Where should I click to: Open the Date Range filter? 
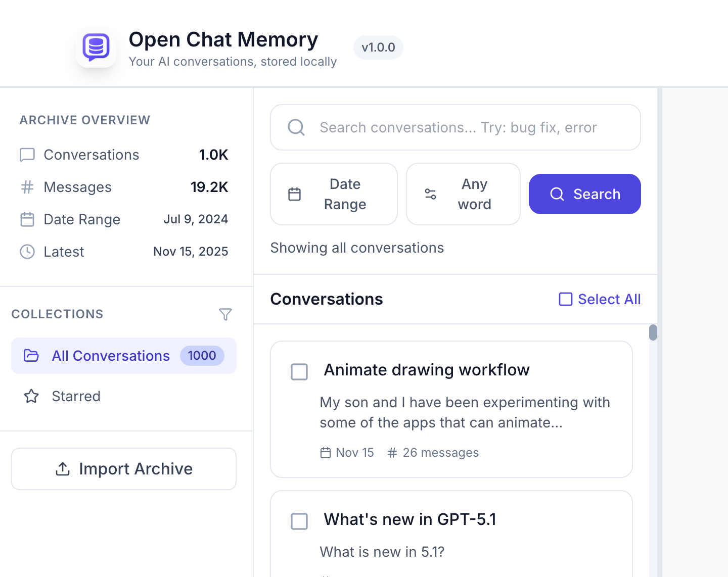point(334,194)
